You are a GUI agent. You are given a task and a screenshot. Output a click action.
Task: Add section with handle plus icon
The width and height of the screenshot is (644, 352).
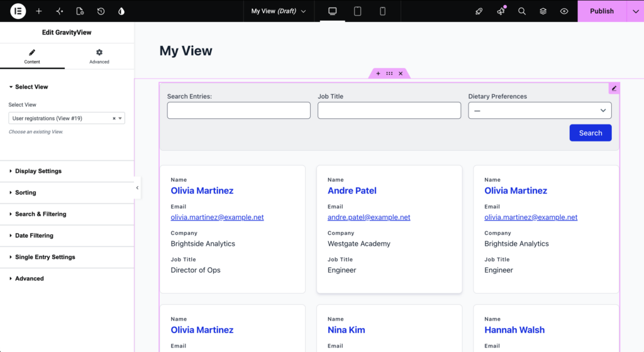click(378, 74)
